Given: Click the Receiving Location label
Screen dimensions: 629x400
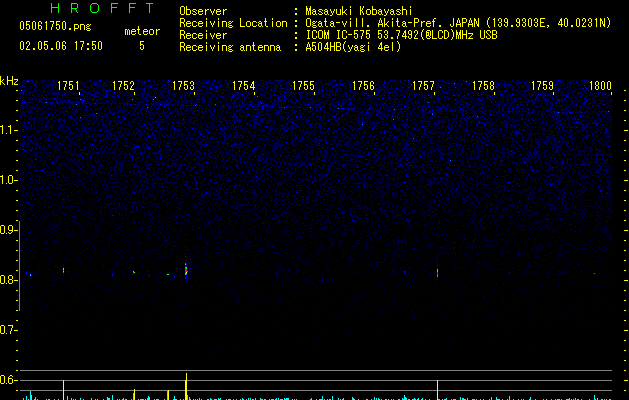Looking at the screenshot, I should 233,23.
